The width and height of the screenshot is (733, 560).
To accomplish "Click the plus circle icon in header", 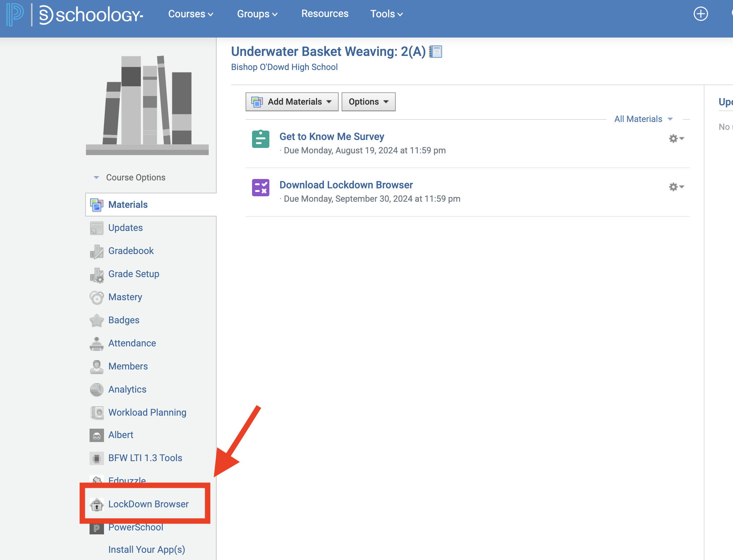I will click(701, 14).
